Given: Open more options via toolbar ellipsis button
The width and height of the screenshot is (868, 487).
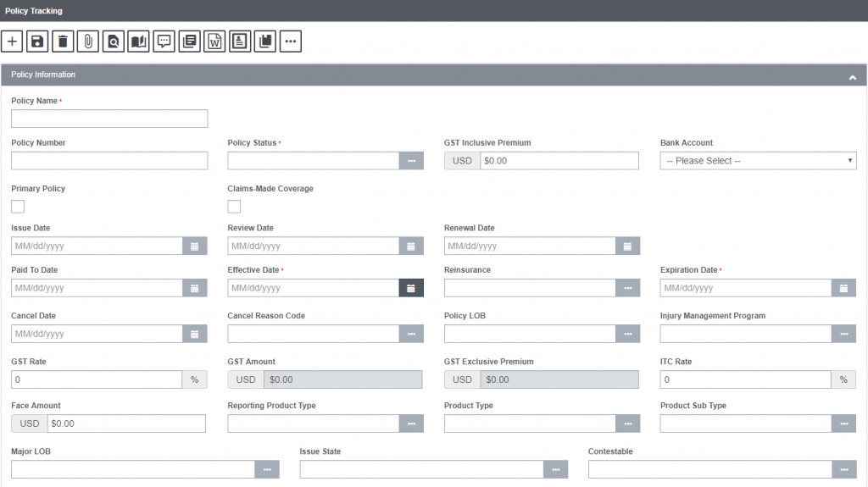Looking at the screenshot, I should pyautogui.click(x=291, y=42).
